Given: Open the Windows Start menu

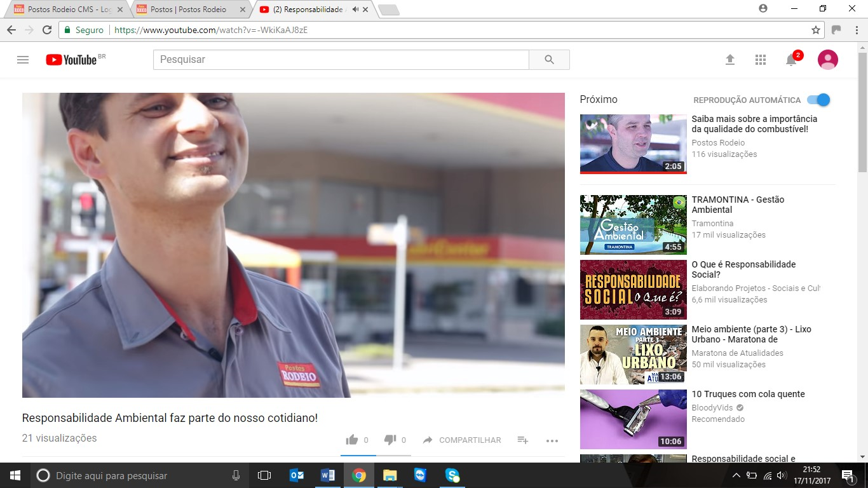Looking at the screenshot, I should 15,475.
